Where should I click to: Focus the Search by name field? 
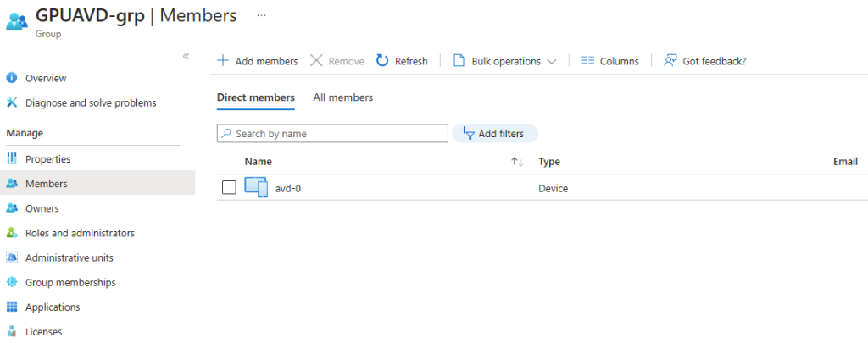(x=332, y=133)
